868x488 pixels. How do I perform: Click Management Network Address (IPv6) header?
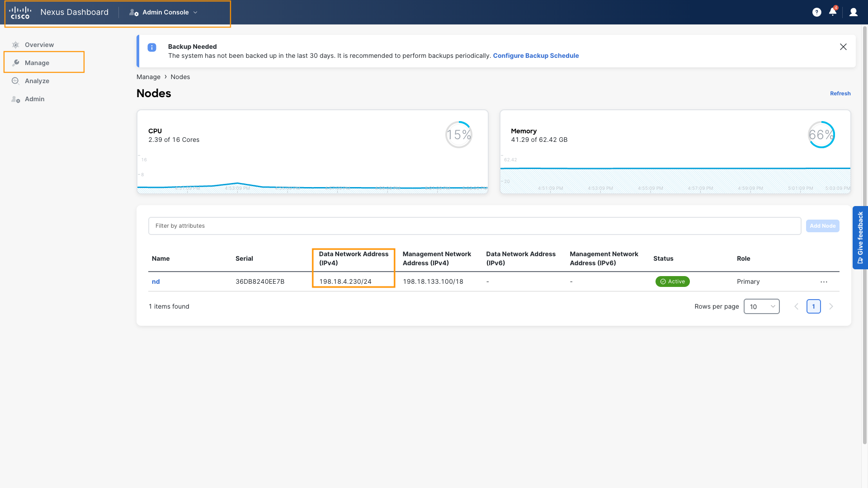click(x=604, y=258)
